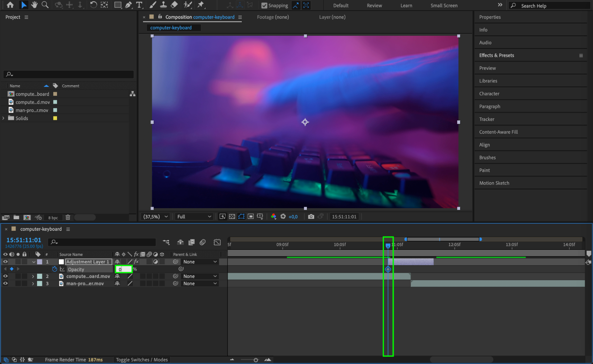This screenshot has height=364, width=593.
Task: Hide the Adjustment Layer 1 eye
Action: tap(5, 262)
